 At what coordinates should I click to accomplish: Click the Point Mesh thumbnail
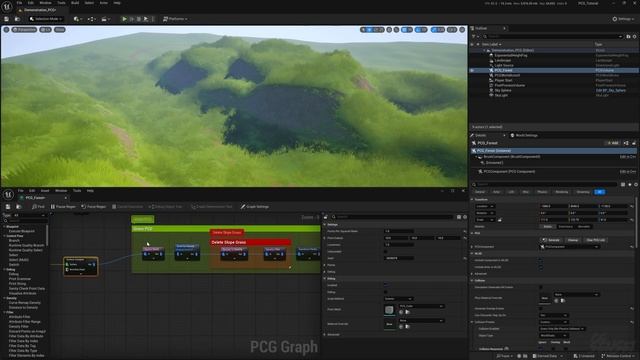(x=389, y=310)
